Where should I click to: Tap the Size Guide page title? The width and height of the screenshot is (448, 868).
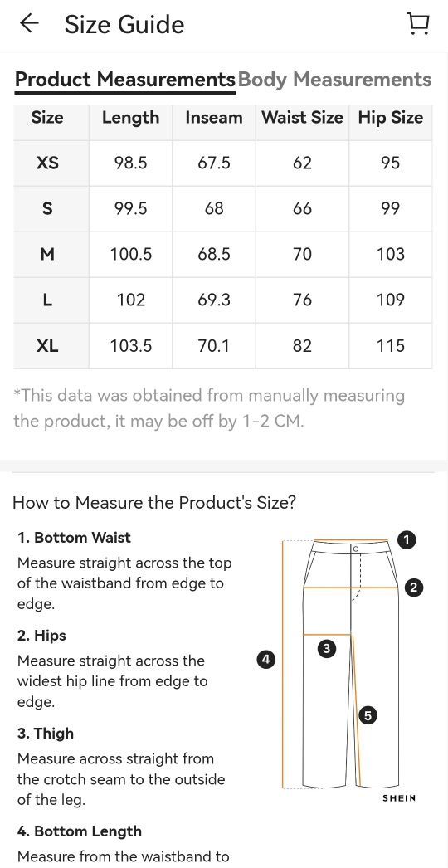pyautogui.click(x=124, y=24)
